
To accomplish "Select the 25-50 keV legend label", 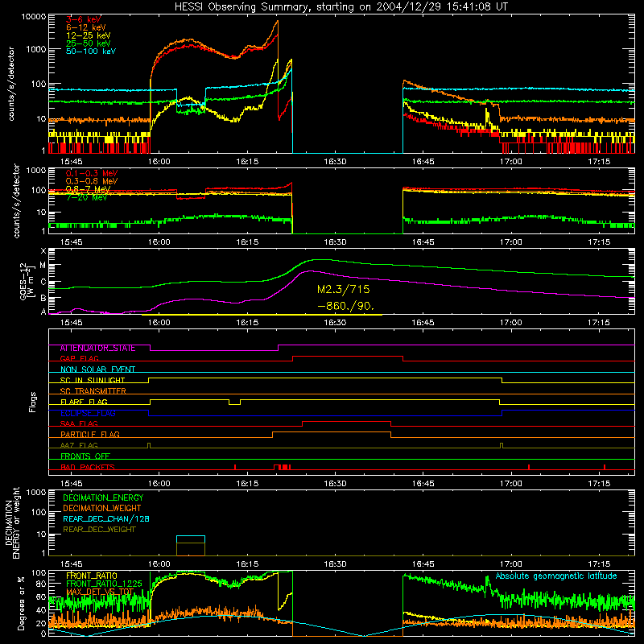I will click(89, 43).
